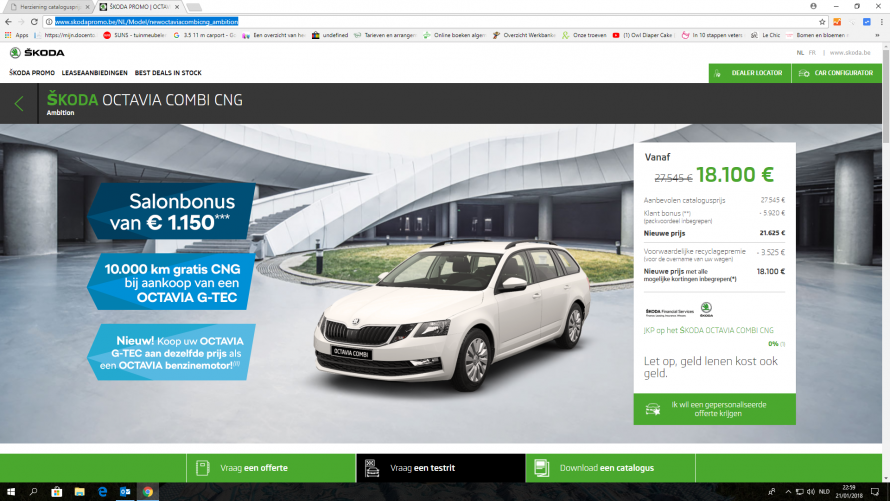Launch Edge from the taskbar
The image size is (890, 501).
click(102, 492)
